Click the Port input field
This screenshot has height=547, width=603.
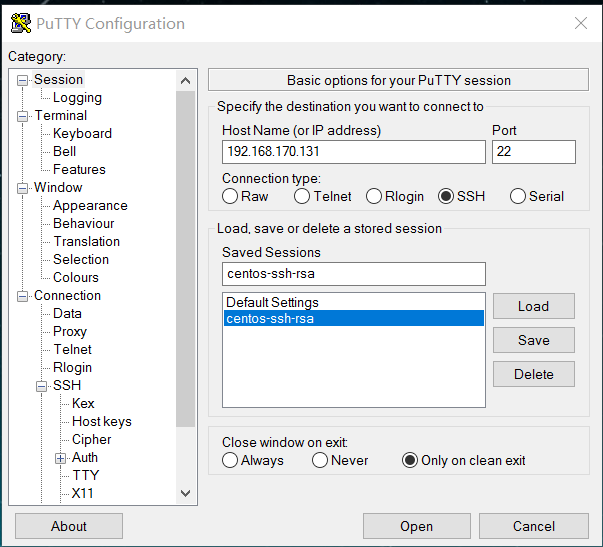[x=534, y=152]
